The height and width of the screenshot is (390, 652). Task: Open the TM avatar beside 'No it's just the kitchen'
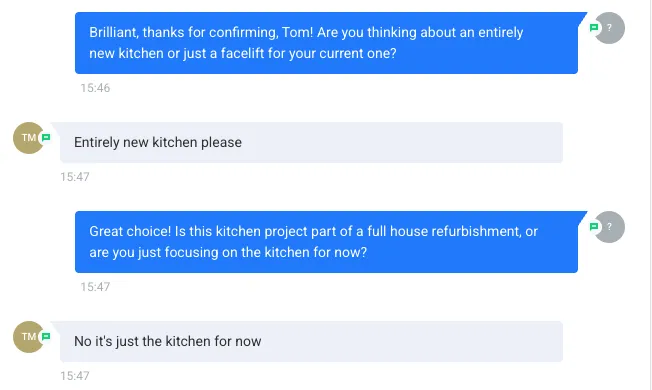click(29, 337)
